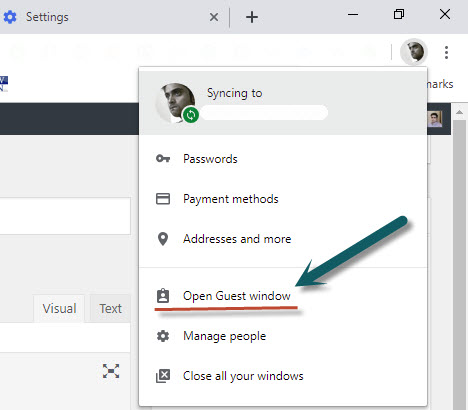Image resolution: width=468 pixels, height=410 pixels.
Task: Click the close-windows icon
Action: point(163,376)
